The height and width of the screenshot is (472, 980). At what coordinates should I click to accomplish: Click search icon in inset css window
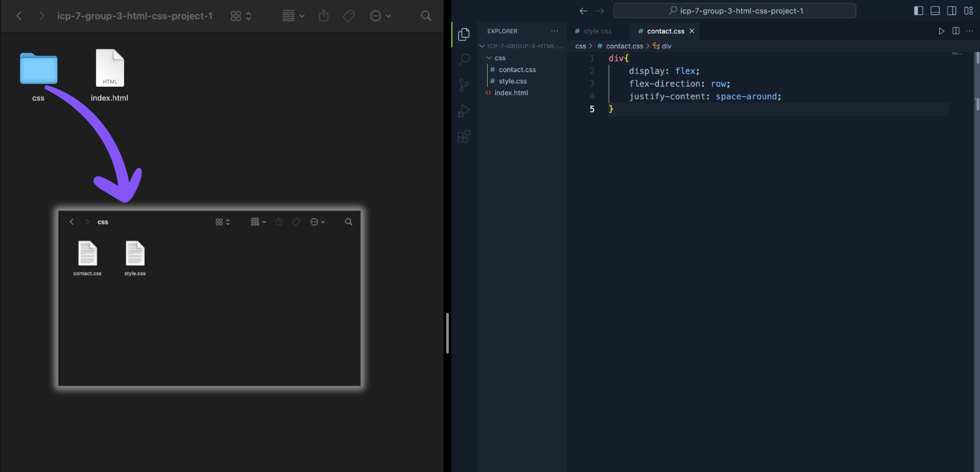point(348,222)
